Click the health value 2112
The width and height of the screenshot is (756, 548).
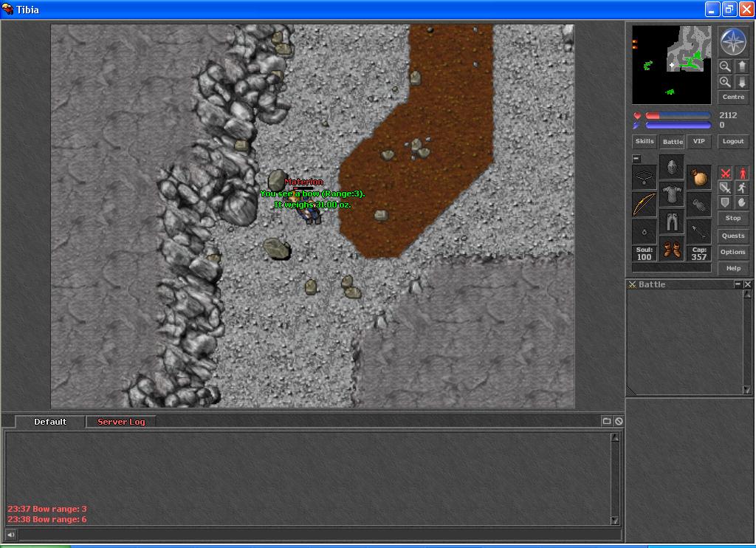pos(727,115)
